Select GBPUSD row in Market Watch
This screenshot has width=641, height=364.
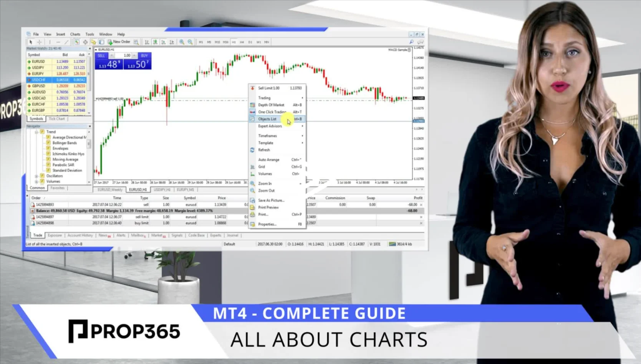pos(57,86)
